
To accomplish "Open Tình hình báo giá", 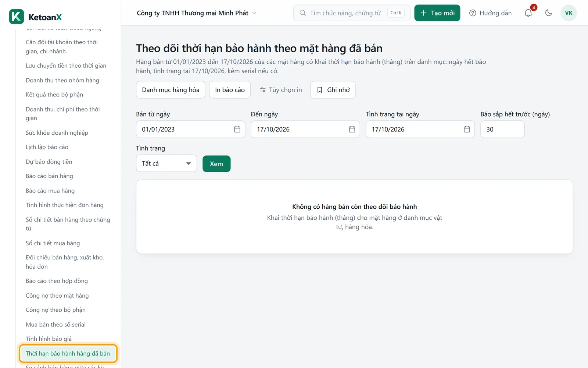I will 49,339.
